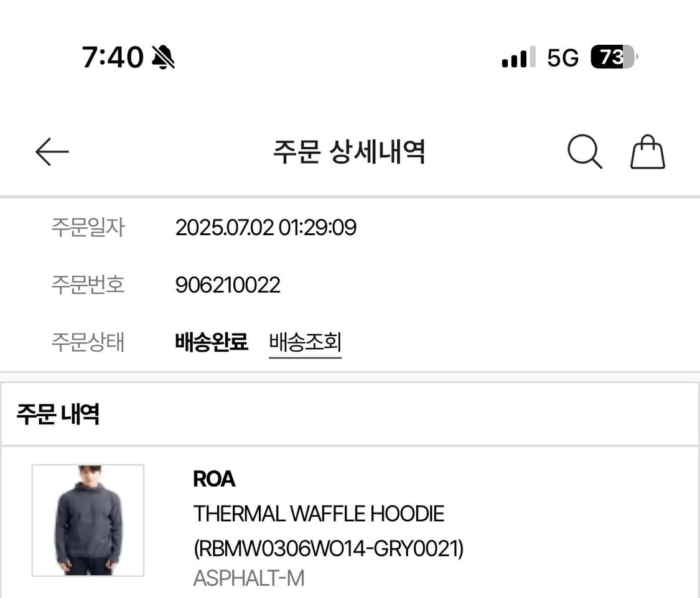Select the ROA brand name
Image resolution: width=700 pixels, height=598 pixels.
213,479
